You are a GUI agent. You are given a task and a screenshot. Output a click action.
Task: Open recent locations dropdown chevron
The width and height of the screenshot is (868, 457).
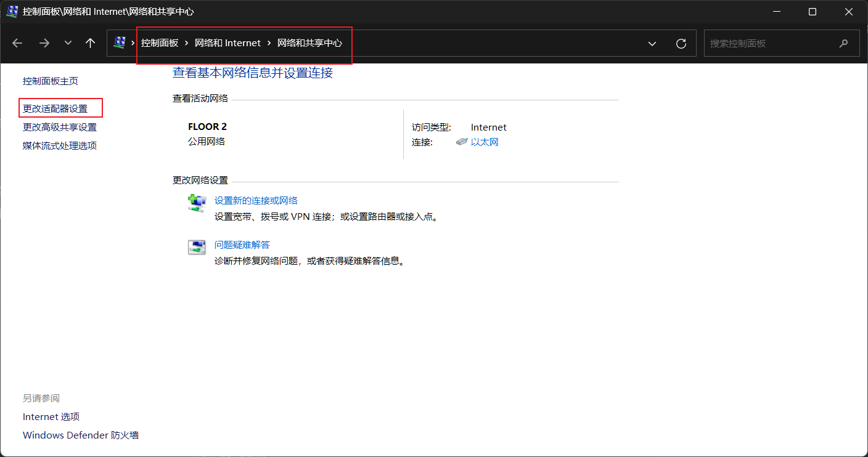[x=68, y=43]
